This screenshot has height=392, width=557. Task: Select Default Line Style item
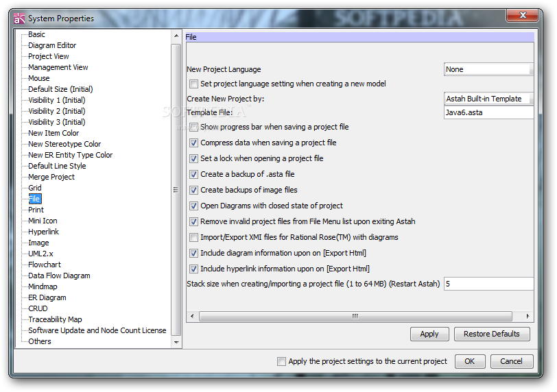click(57, 166)
